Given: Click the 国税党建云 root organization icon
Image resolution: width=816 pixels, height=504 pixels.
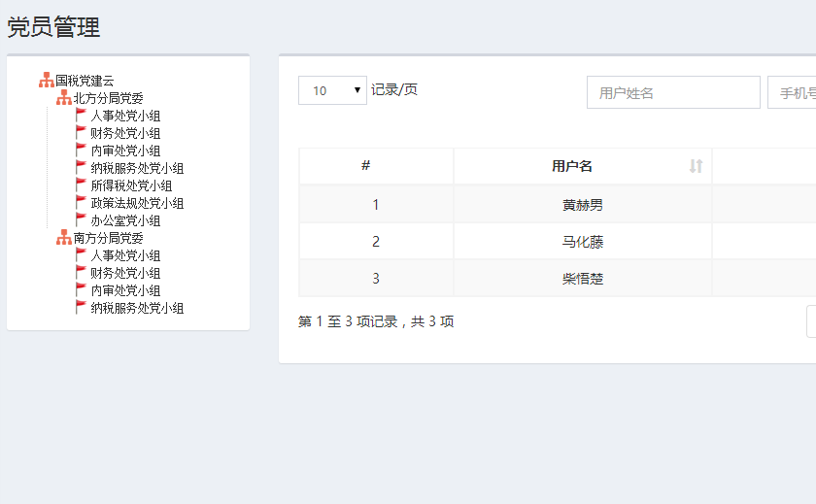Looking at the screenshot, I should pyautogui.click(x=47, y=81).
